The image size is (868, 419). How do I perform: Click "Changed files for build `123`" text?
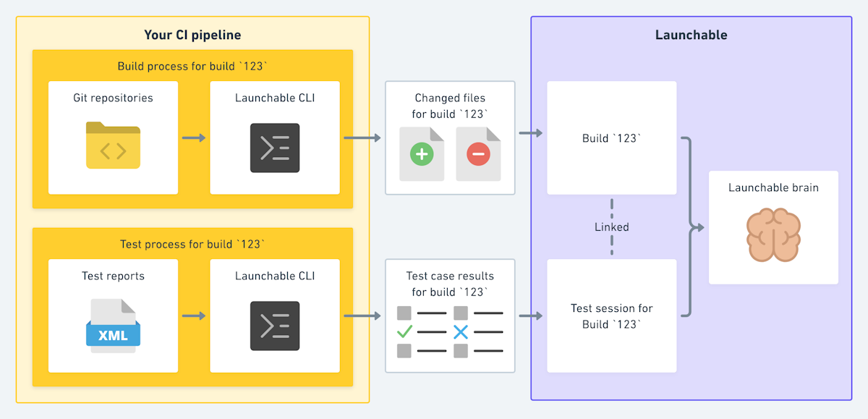(x=450, y=106)
